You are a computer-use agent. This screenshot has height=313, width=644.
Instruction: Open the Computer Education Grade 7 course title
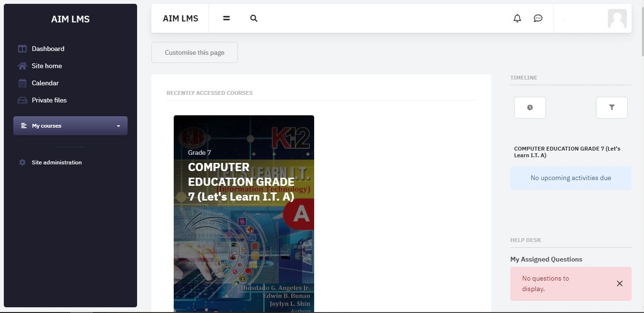point(241,182)
